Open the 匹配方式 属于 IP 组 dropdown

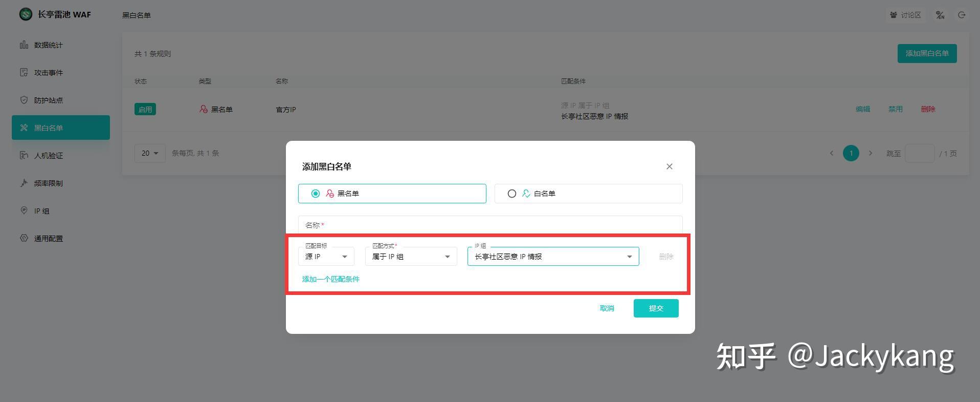click(411, 257)
